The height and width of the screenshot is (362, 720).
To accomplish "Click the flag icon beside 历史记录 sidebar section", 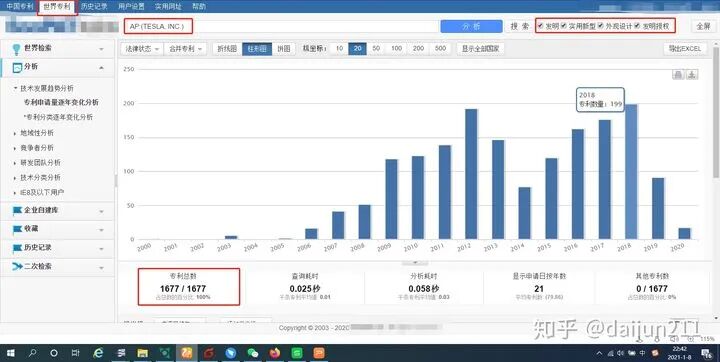I will coord(17,248).
